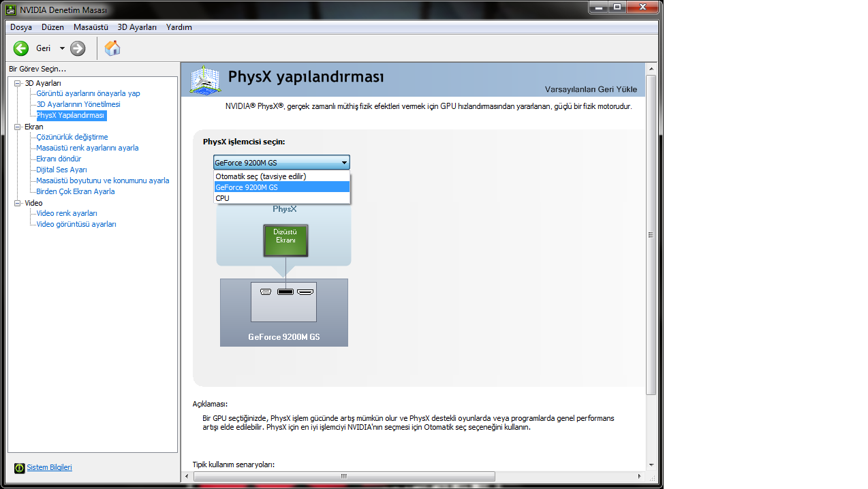The width and height of the screenshot is (868, 489).
Task: Open the Dosya menu
Action: tap(21, 27)
